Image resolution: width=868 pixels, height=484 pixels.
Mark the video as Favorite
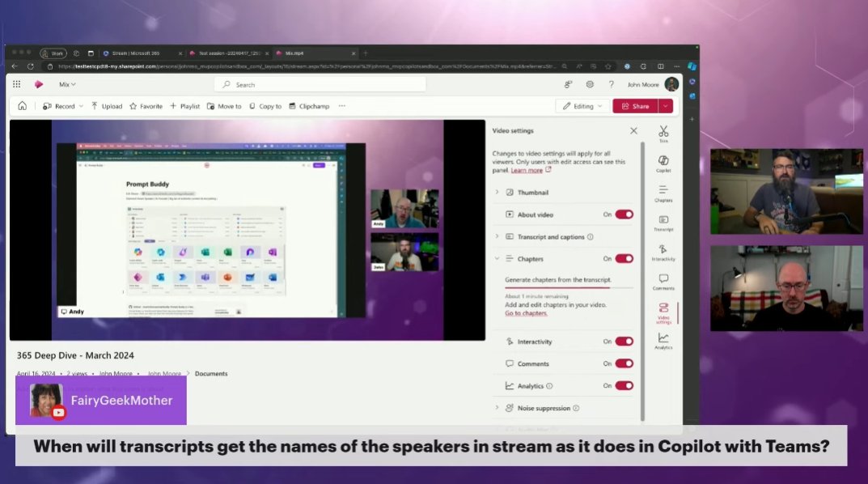(x=146, y=106)
